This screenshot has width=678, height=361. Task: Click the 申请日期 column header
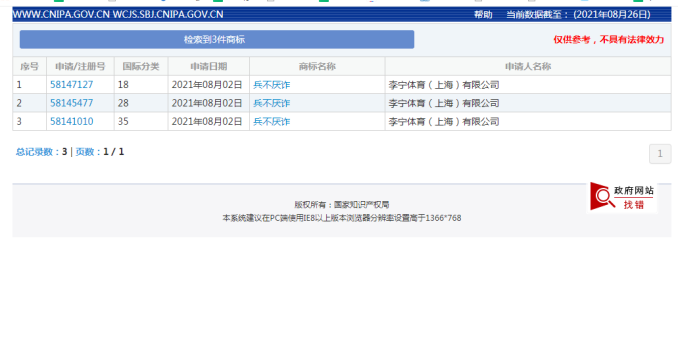208,67
